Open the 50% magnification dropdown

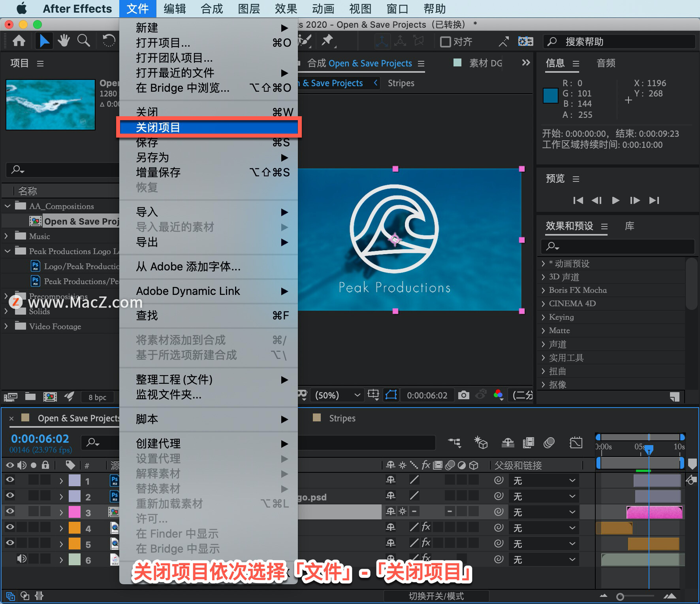[338, 395]
